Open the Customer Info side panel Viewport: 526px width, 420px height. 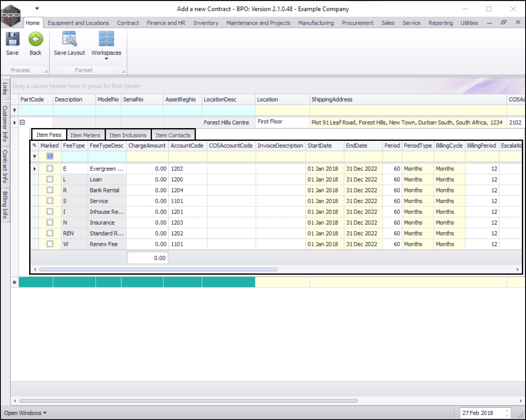(x=5, y=123)
